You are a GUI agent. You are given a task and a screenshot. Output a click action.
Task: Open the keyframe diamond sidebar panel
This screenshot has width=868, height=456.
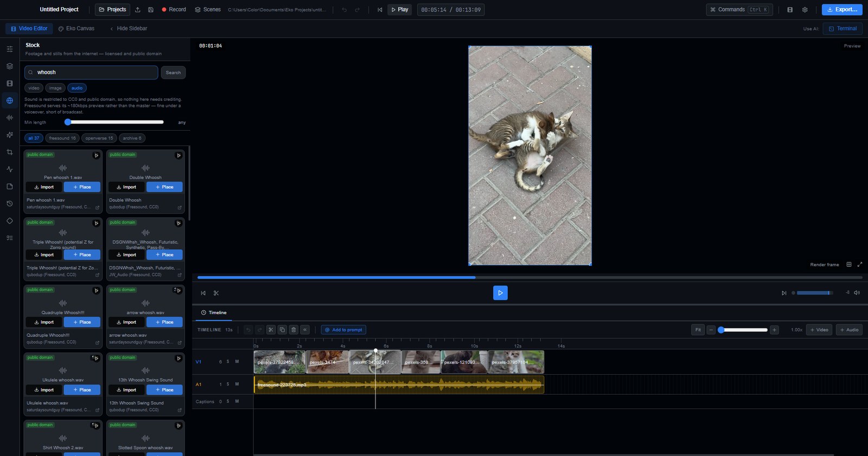(x=10, y=221)
